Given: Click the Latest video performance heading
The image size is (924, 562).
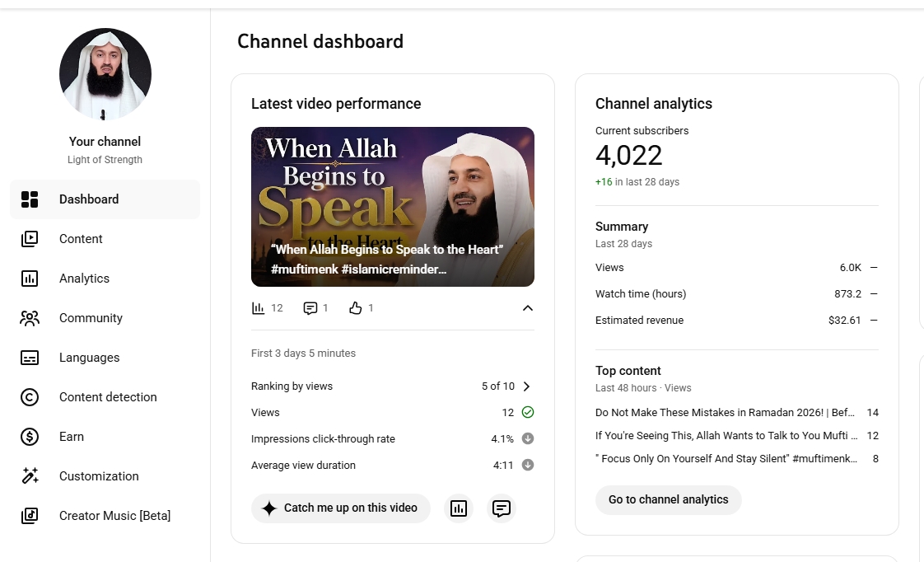Looking at the screenshot, I should tap(336, 104).
